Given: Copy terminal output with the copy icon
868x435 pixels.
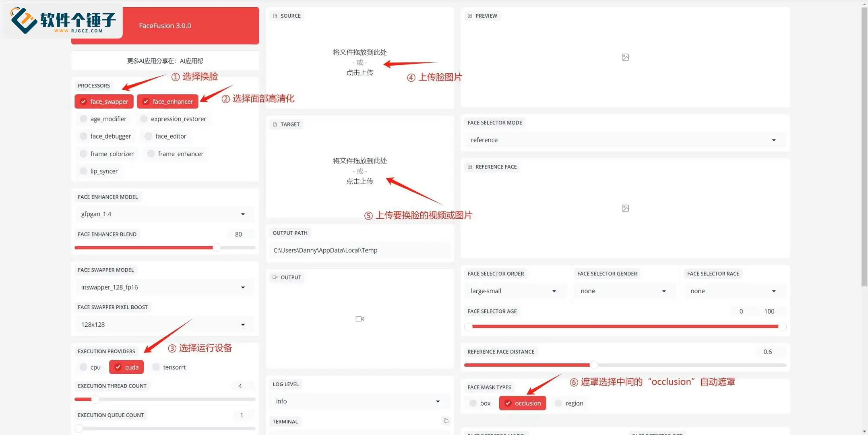Looking at the screenshot, I should (446, 421).
